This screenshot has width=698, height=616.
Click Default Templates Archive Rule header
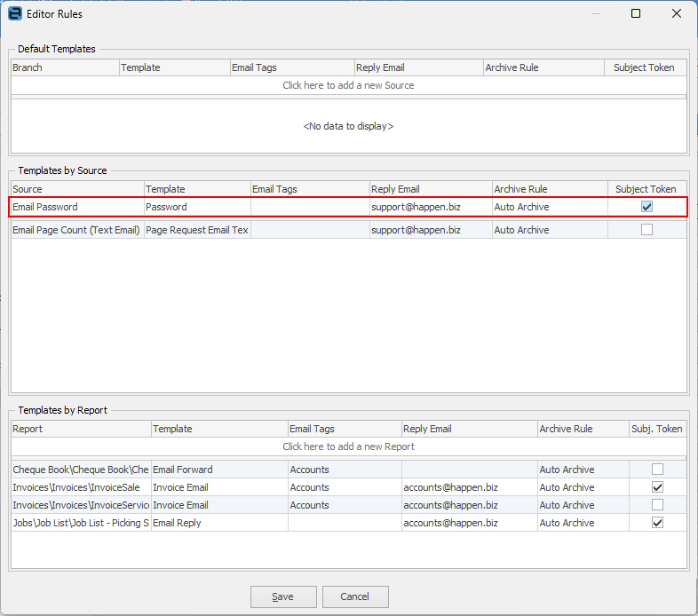(x=544, y=67)
